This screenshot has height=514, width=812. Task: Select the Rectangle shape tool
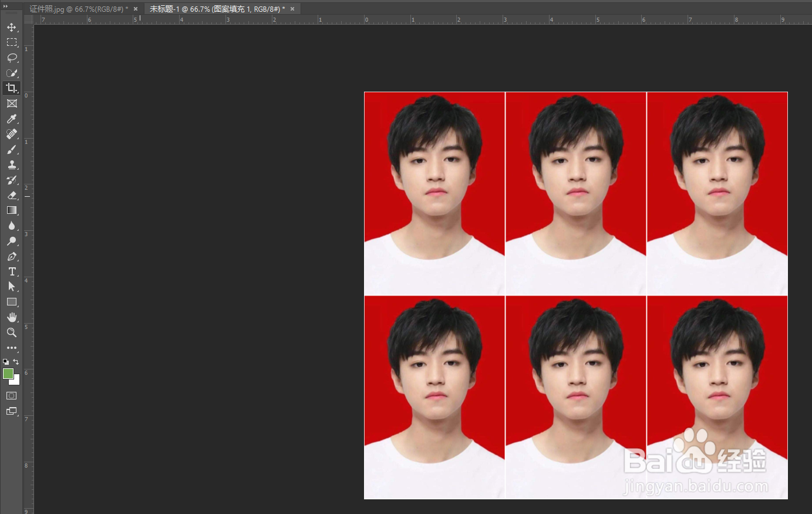pos(12,302)
